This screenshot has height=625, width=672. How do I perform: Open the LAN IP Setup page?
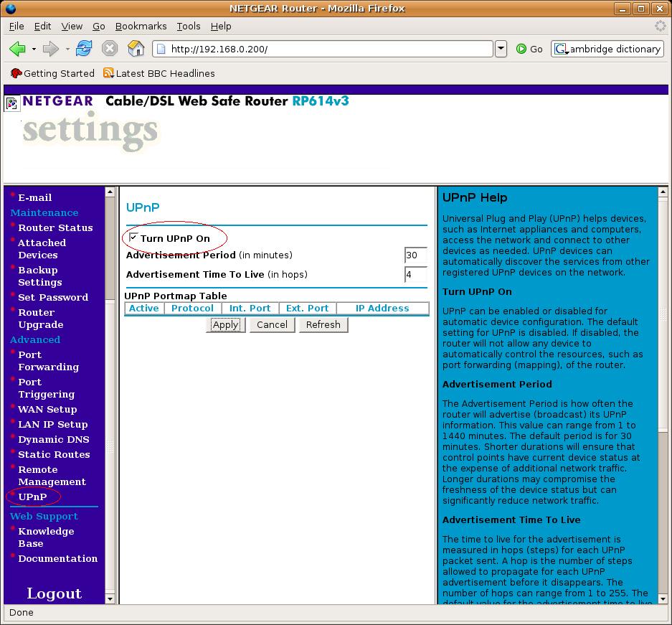click(x=53, y=424)
